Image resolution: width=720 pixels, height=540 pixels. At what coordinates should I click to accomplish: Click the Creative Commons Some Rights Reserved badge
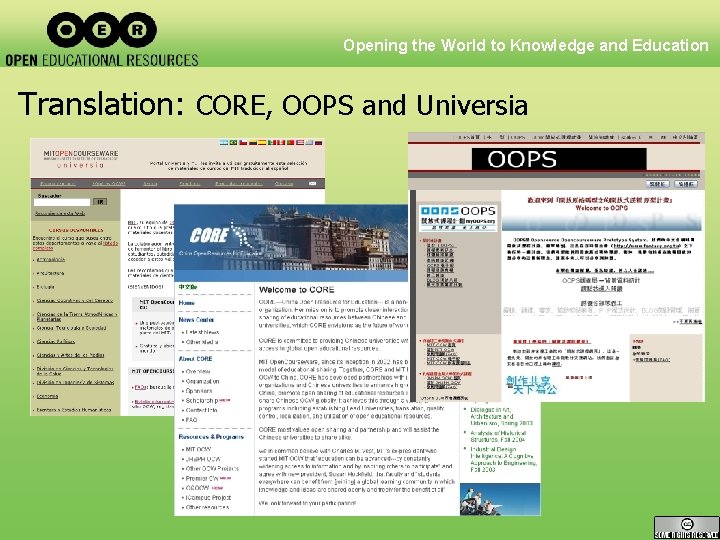click(x=686, y=528)
